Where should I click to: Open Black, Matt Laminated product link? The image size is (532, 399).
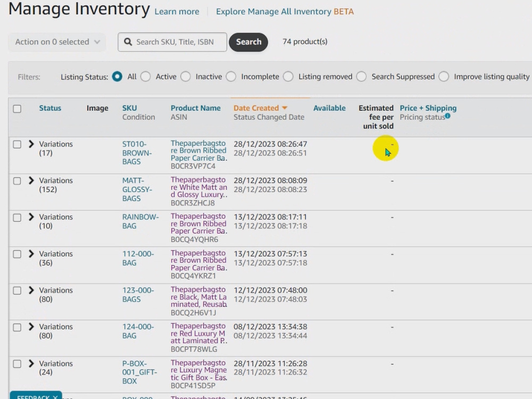pyautogui.click(x=199, y=297)
